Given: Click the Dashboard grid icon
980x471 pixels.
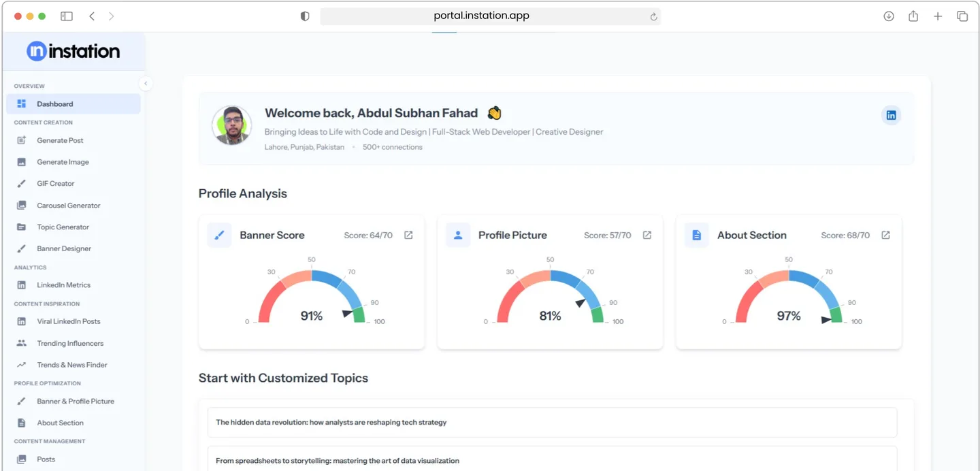Looking at the screenshot, I should (22, 104).
